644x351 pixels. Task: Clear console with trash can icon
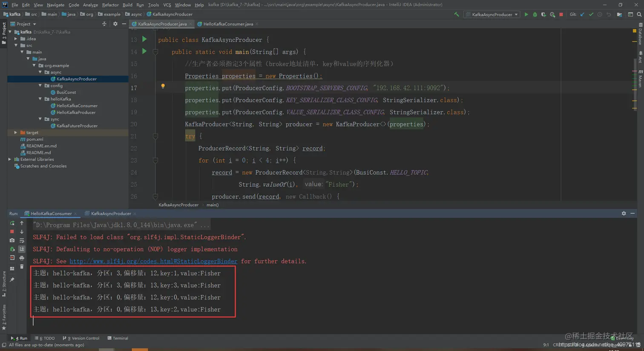coord(22,267)
